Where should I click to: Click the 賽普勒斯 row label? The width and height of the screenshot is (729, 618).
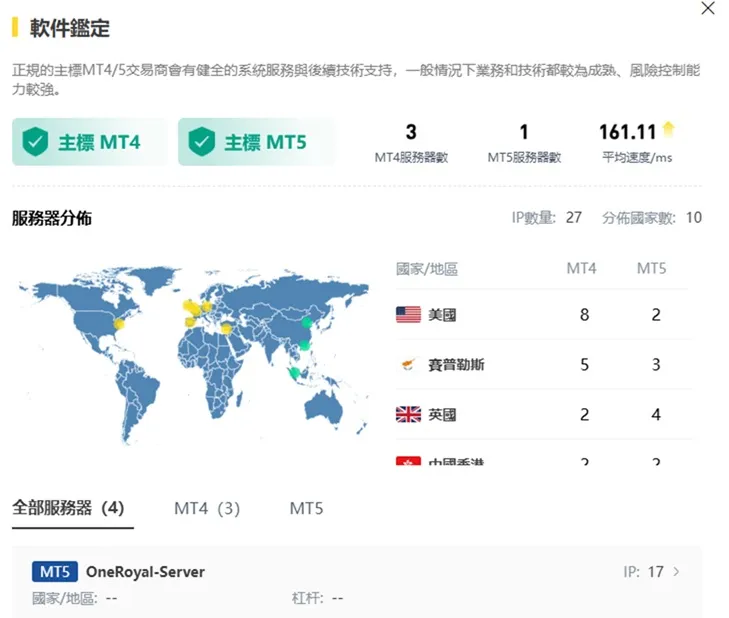(456, 365)
